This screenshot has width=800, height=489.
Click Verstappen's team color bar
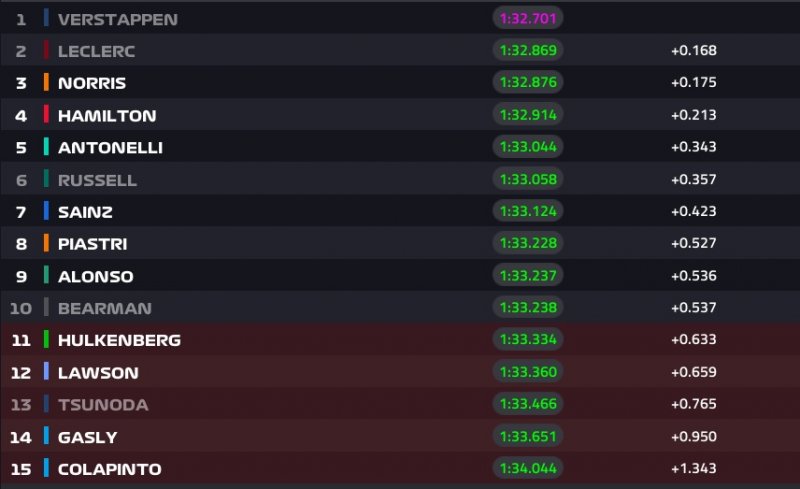[46, 19]
